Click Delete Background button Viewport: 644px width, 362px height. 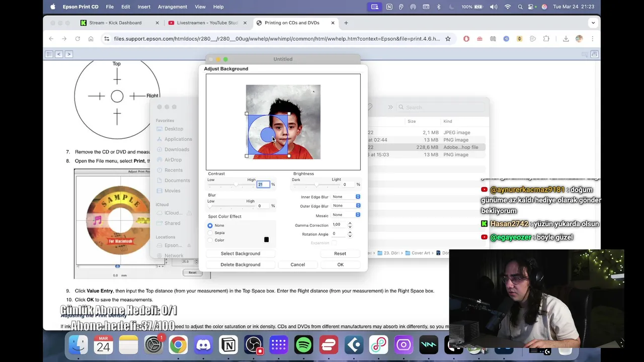240,264
